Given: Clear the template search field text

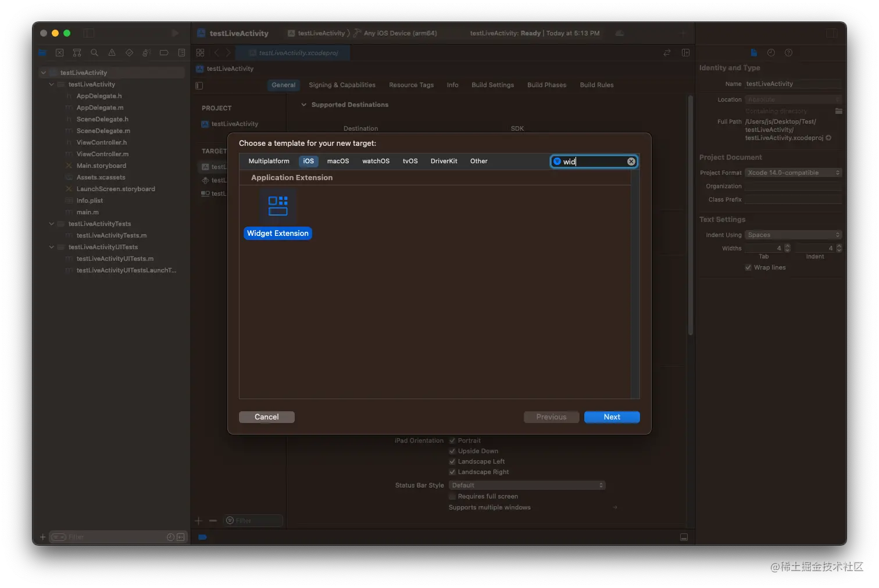Looking at the screenshot, I should (x=631, y=162).
